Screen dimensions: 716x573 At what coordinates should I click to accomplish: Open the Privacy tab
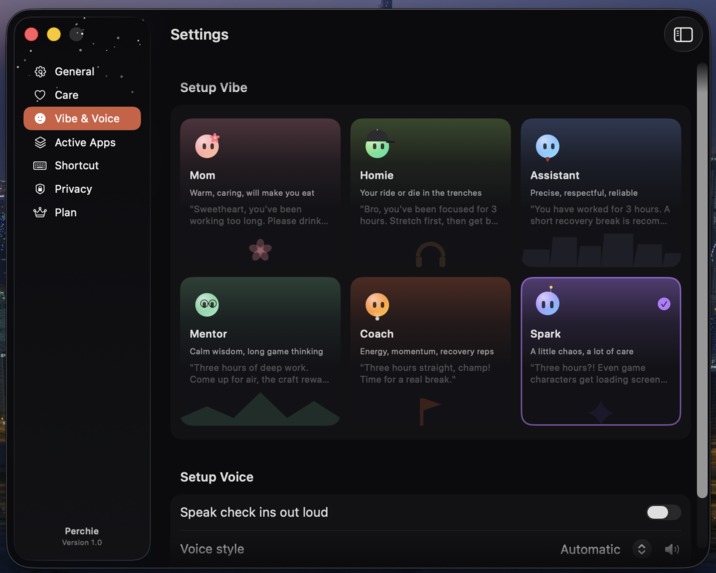82,189
